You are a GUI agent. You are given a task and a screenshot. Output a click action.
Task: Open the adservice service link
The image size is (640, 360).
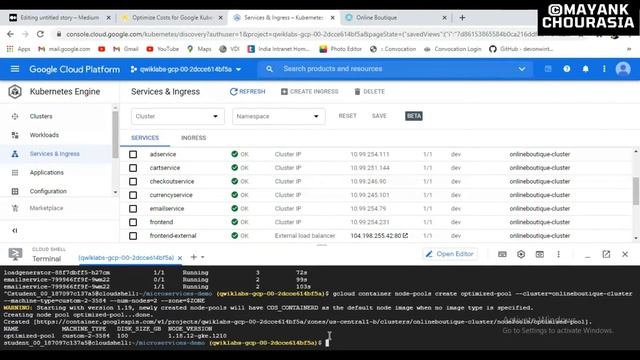click(x=163, y=154)
